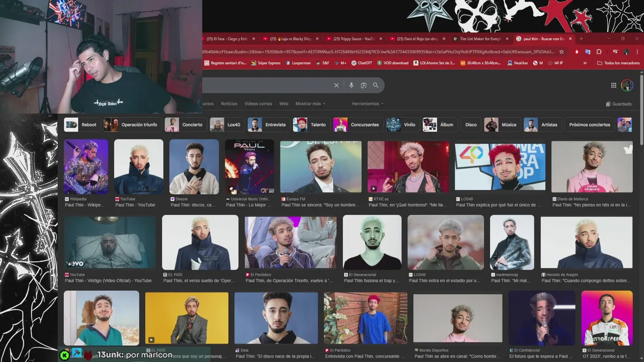Filter images by Vinilo chip
644x362 pixels.
(402, 125)
